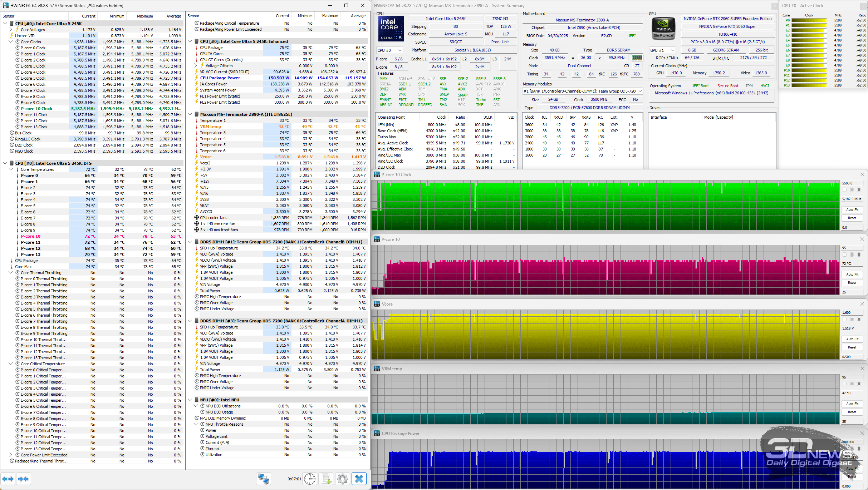The image size is (868, 490).
Task: Collapse the Core Clocks tree node
Action: (x=11, y=42)
